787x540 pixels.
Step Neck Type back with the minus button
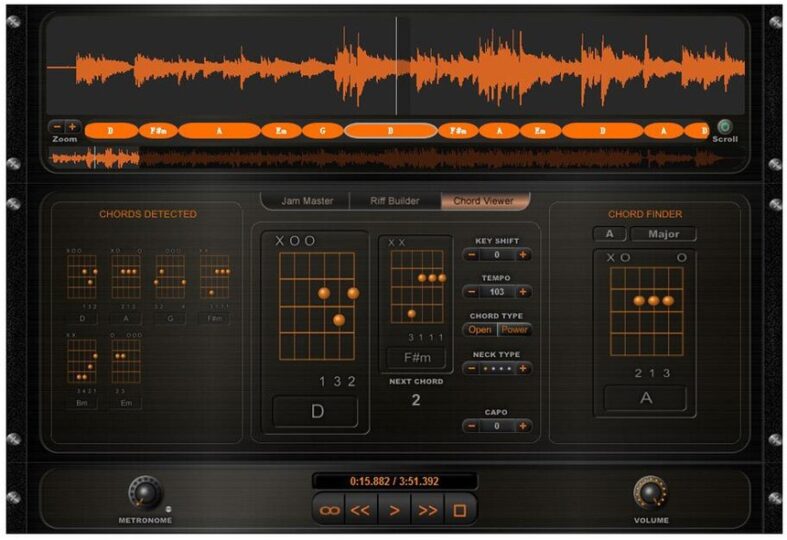(x=472, y=368)
